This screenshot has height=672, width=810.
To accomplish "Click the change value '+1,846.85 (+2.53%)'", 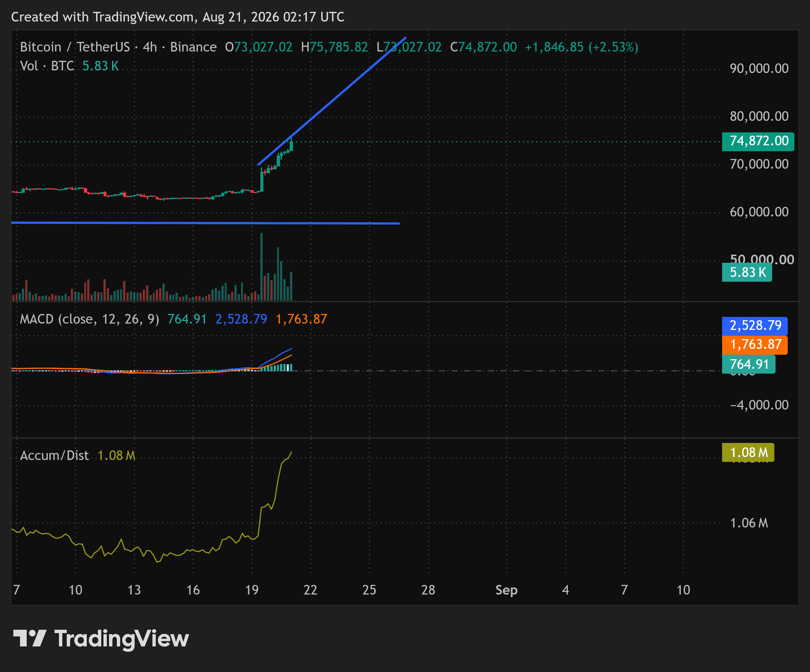I will click(x=582, y=47).
